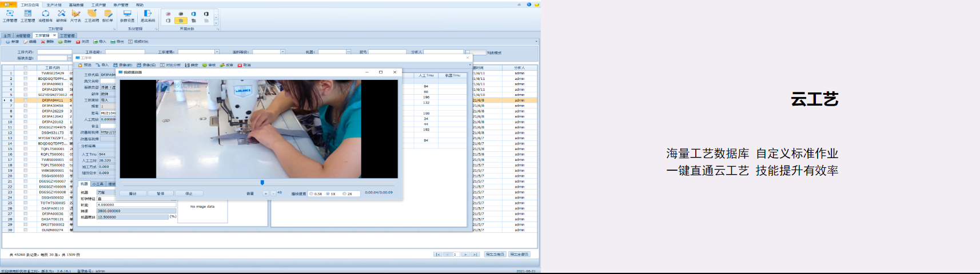Expand 工时管理 group launcher
Viewport: 980px width, 274px height.
coord(114,29)
